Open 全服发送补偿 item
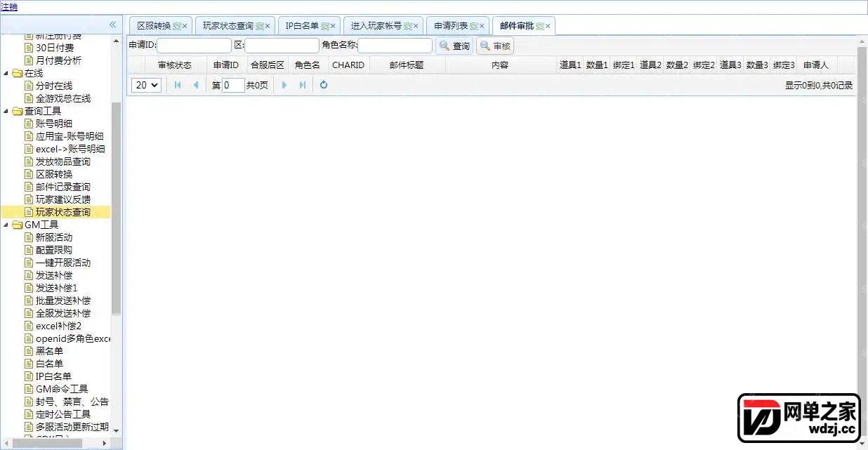 pos(63,313)
